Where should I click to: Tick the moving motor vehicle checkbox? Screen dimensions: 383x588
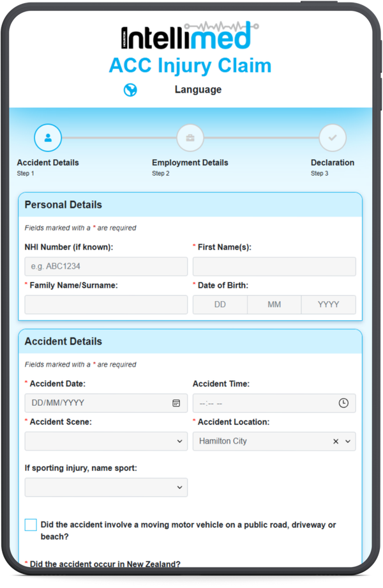[x=31, y=525]
